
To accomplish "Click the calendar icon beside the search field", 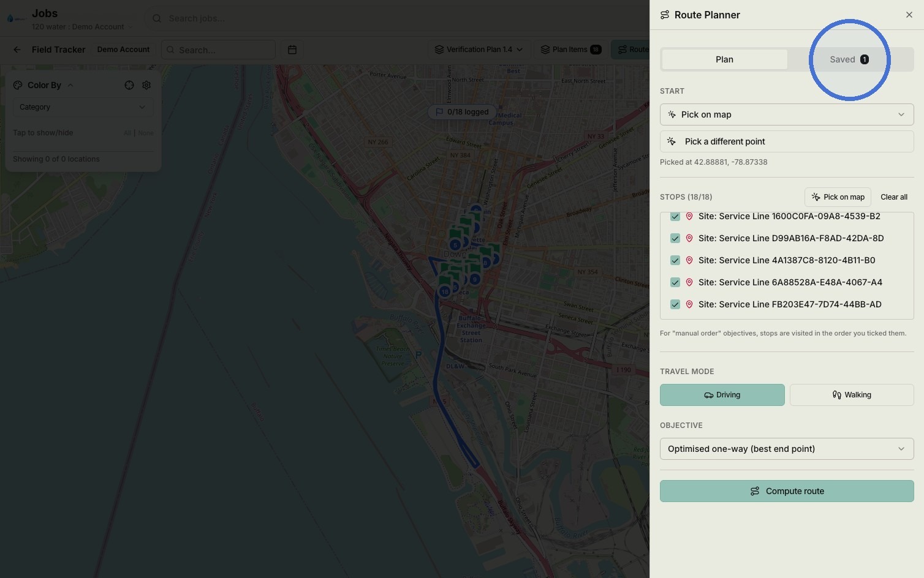I will (x=292, y=50).
